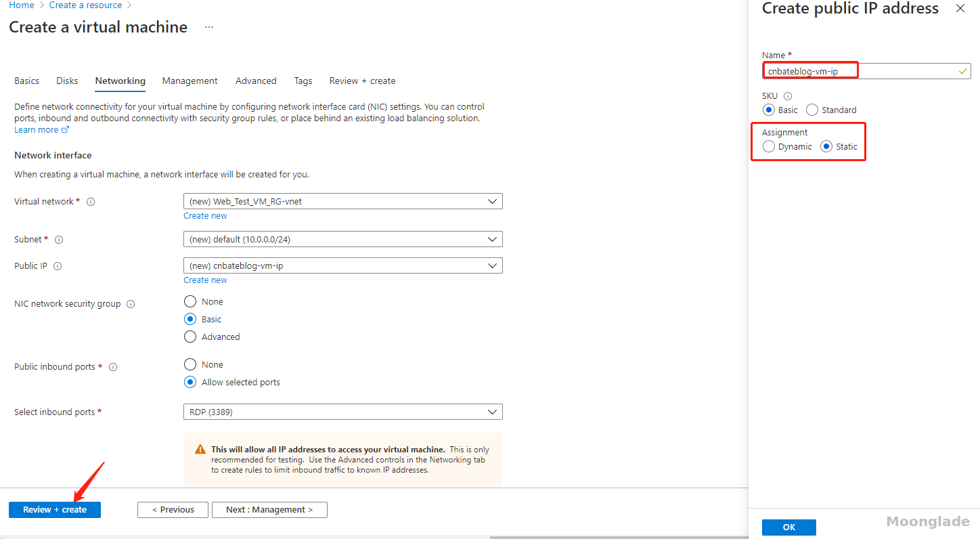Open the Virtual network dropdown

pos(343,201)
